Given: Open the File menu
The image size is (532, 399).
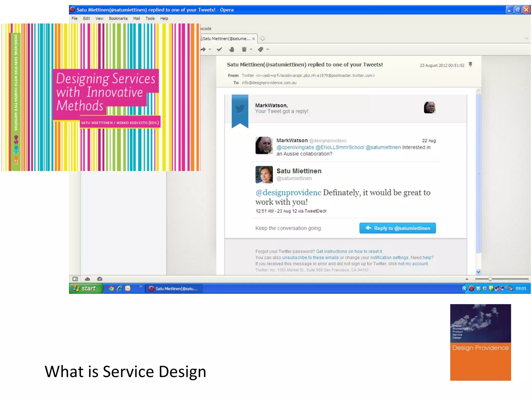Looking at the screenshot, I should coord(75,18).
